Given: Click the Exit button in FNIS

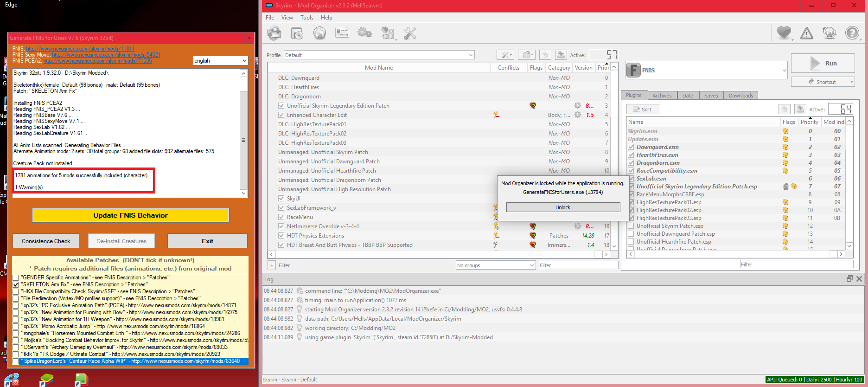Looking at the screenshot, I should 207,241.
